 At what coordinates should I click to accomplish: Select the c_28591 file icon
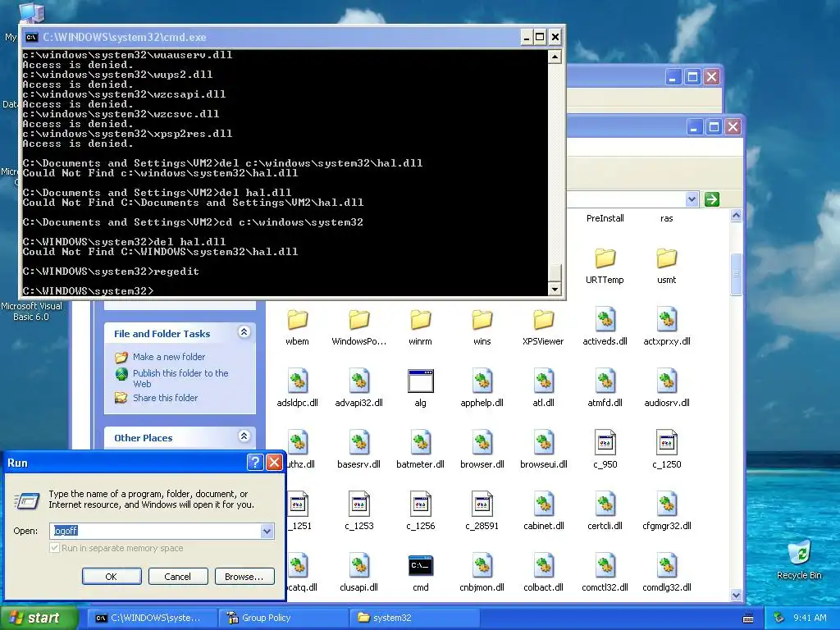pyautogui.click(x=482, y=504)
